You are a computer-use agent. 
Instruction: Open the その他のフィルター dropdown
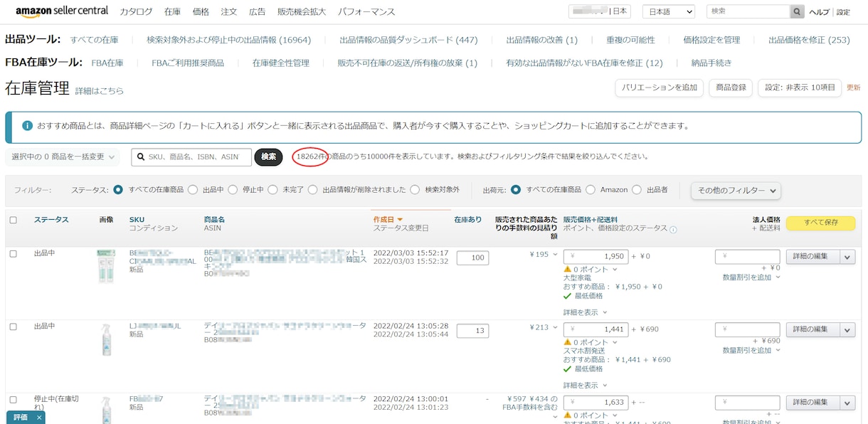[736, 191]
